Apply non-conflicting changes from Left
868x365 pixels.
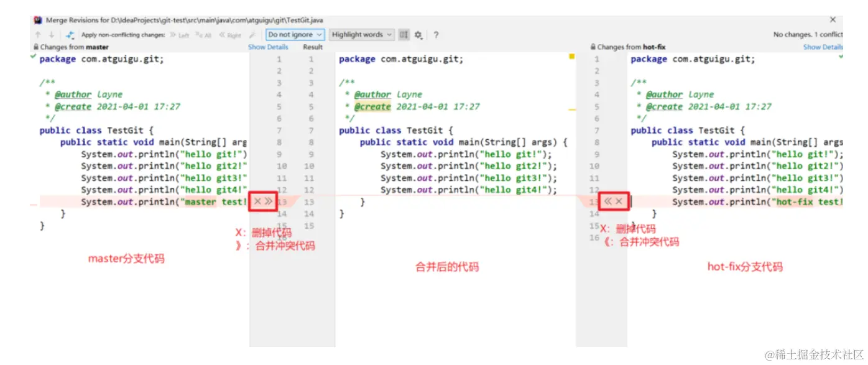180,35
